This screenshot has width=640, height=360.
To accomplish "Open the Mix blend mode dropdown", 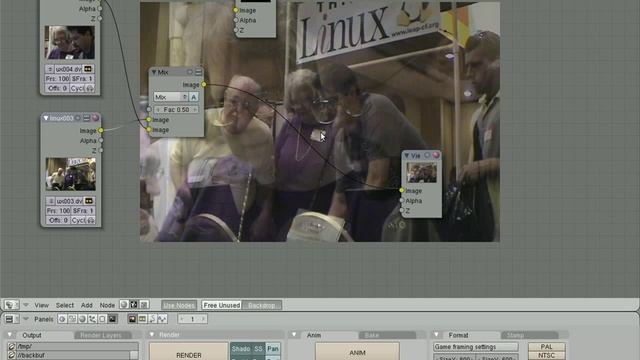I will click(x=171, y=97).
